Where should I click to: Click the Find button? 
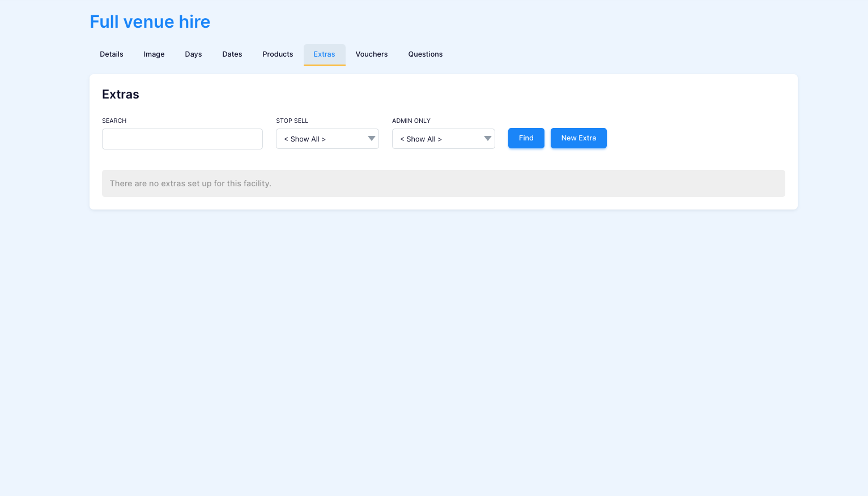click(526, 138)
